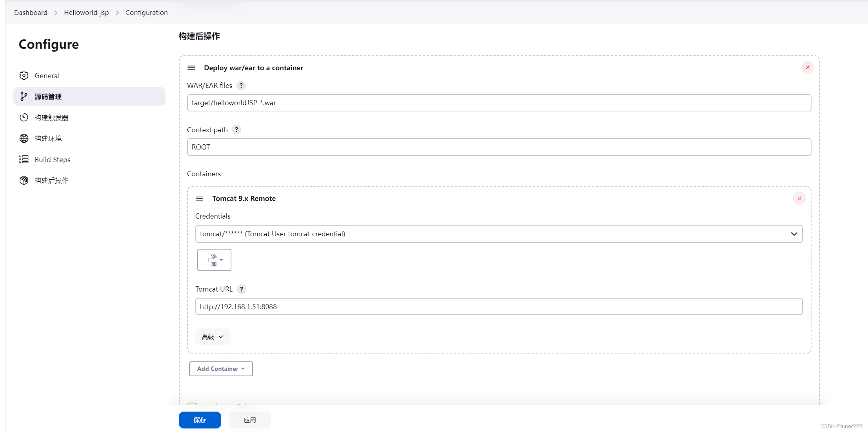Click the General sidebar settings icon

(24, 75)
